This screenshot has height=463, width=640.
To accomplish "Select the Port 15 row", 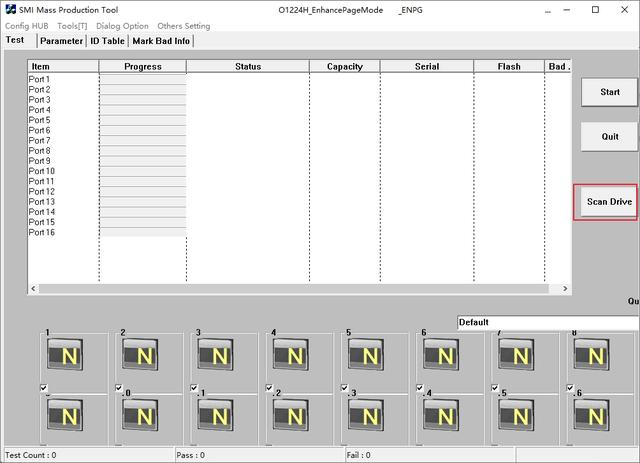I will coord(299,222).
